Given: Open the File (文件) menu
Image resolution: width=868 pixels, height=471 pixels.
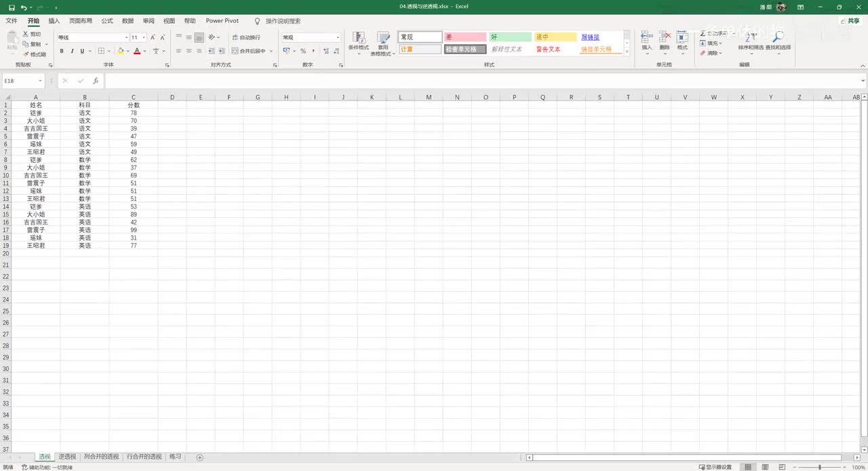Looking at the screenshot, I should [x=12, y=21].
